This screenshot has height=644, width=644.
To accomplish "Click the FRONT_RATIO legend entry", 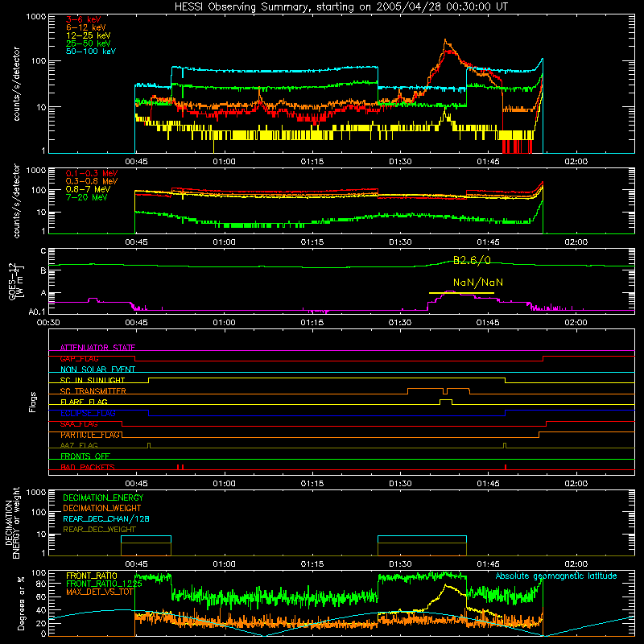I will (92, 576).
